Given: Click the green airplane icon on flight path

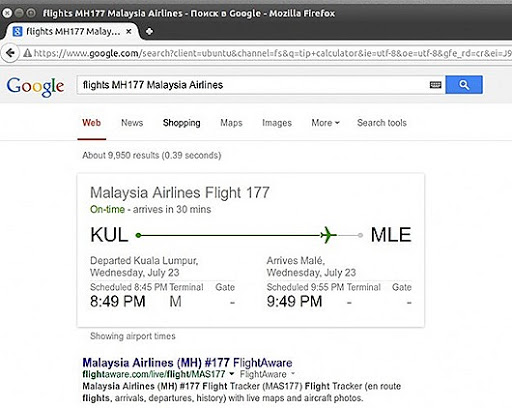Looking at the screenshot, I should (328, 235).
